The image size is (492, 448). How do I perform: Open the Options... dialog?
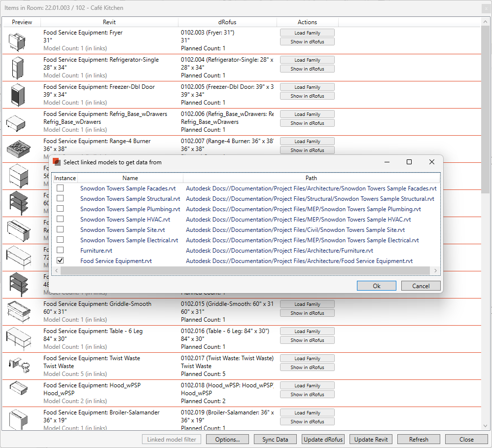coord(227,440)
